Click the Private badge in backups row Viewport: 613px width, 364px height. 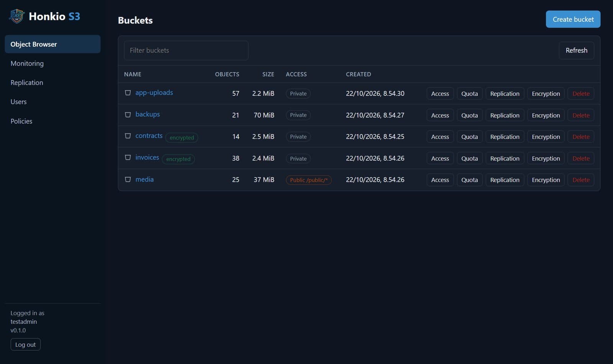tap(298, 115)
